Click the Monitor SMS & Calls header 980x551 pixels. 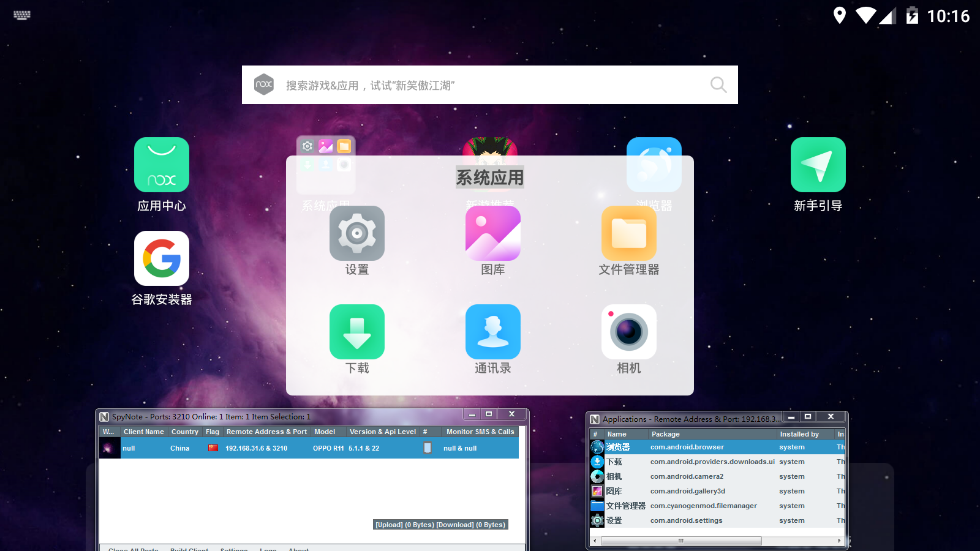[480, 432]
